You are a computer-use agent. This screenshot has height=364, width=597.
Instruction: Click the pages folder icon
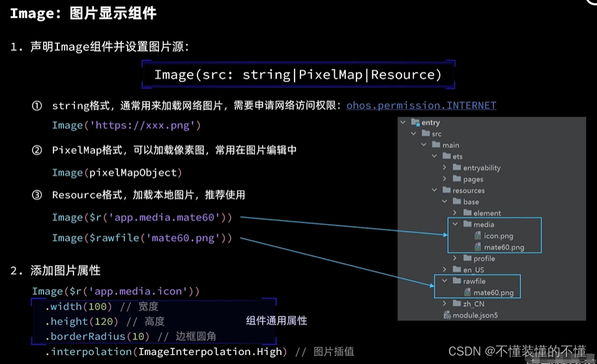pyautogui.click(x=457, y=179)
